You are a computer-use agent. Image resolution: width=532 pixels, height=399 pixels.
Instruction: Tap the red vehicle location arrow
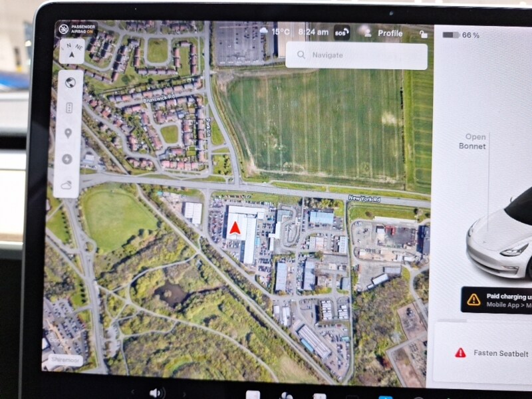(x=235, y=227)
